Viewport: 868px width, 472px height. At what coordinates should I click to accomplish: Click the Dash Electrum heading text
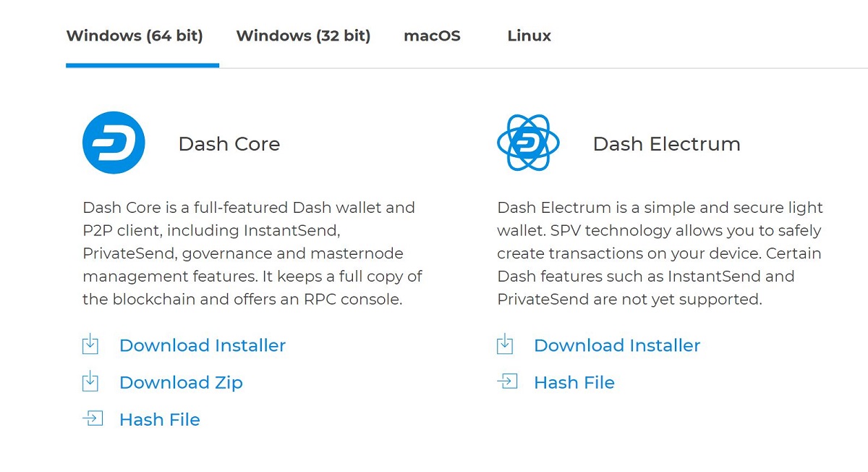click(667, 144)
